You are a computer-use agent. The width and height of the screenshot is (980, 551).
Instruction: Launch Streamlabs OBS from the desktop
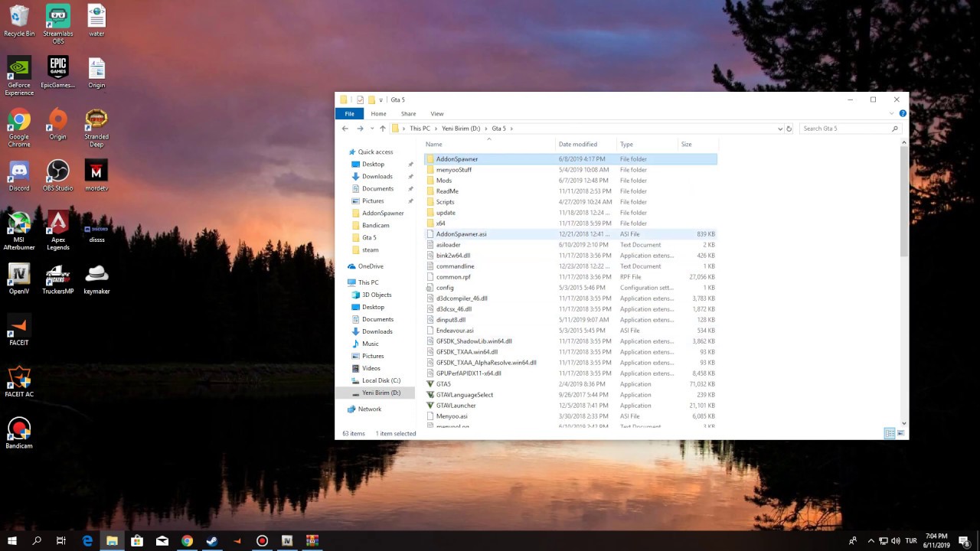pos(57,24)
